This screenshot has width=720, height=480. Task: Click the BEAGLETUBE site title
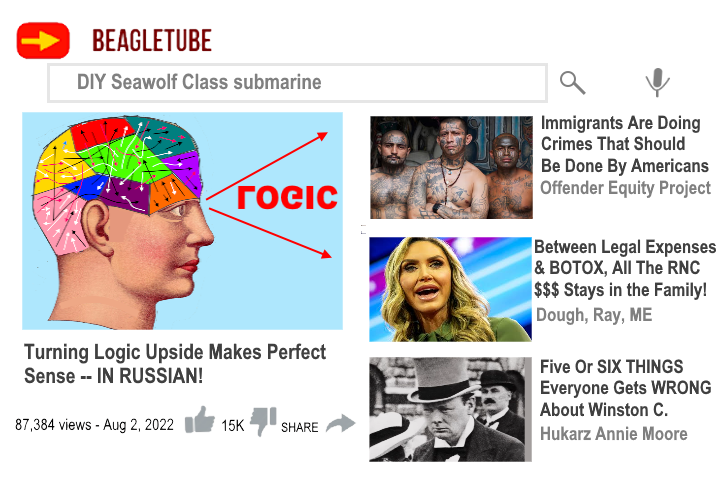pyautogui.click(x=152, y=40)
